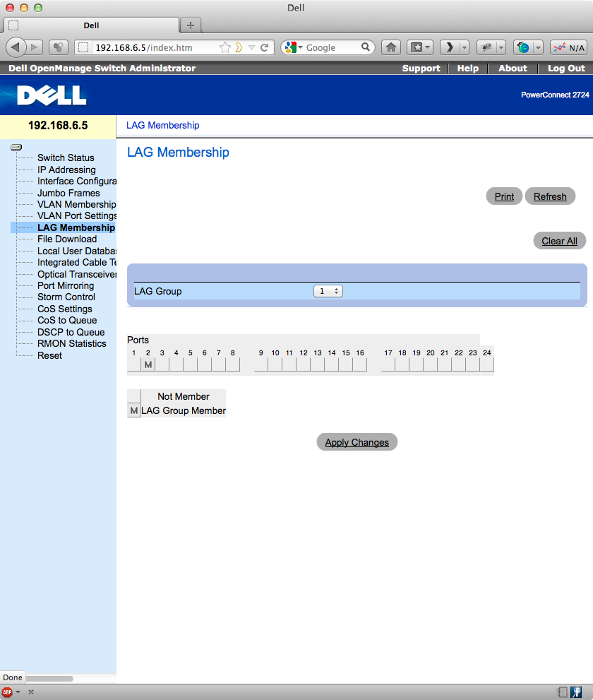Select VLAN Membership in sidebar
593x700 pixels.
point(77,204)
